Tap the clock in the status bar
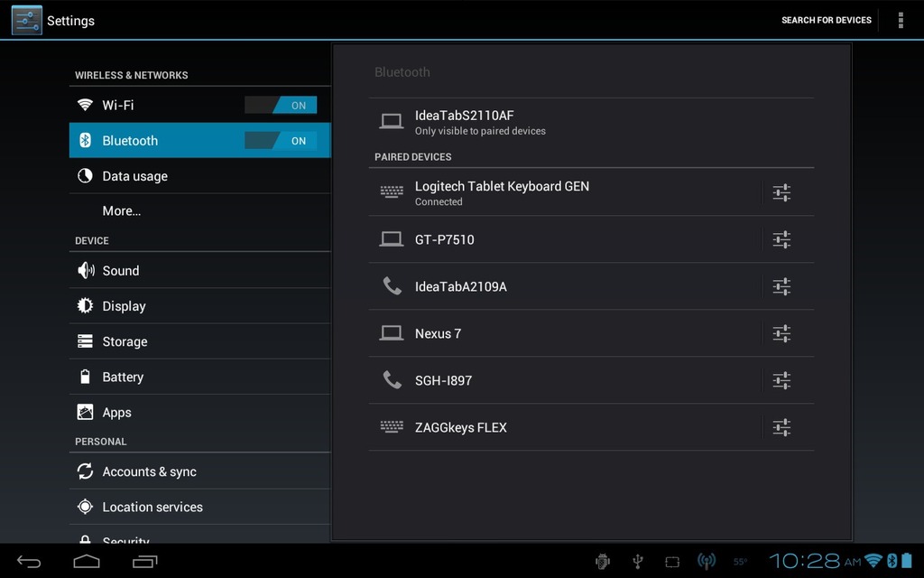Image resolution: width=924 pixels, height=578 pixels. click(804, 561)
